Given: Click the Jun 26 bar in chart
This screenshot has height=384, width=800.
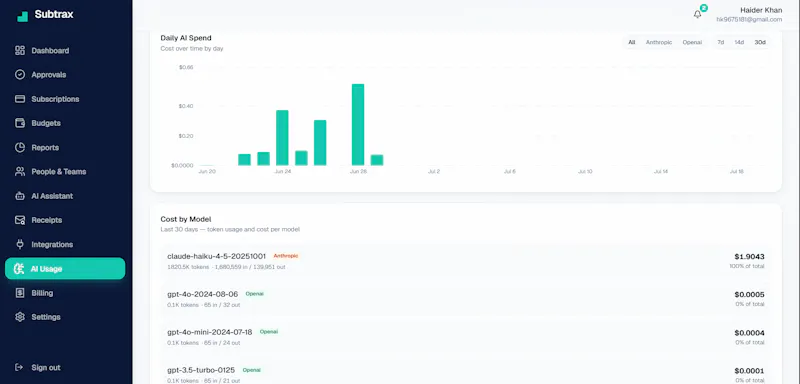Looking at the screenshot, I should coord(320,143).
